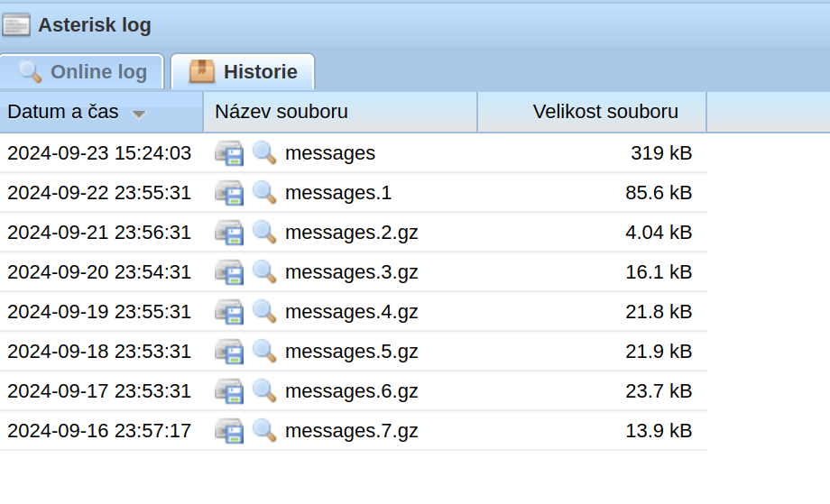
Task: Click date 2024-09-16 23:57:17
Action: pos(99,430)
